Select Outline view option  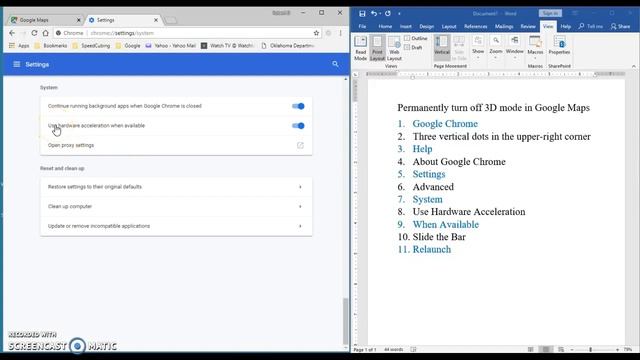(416, 38)
